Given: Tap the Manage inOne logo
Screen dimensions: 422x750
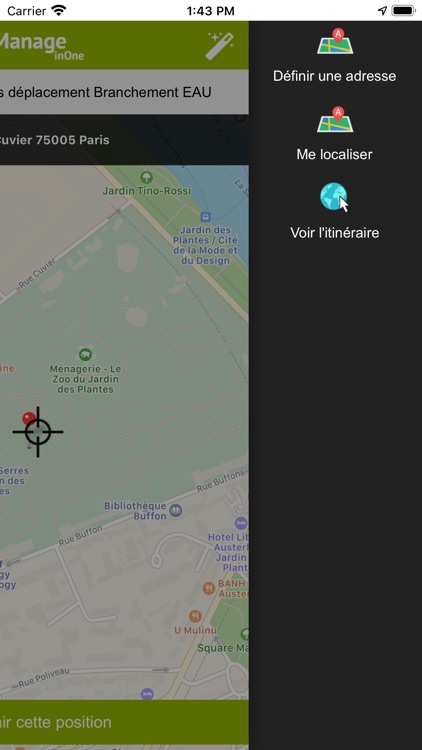Looking at the screenshot, I should point(42,45).
